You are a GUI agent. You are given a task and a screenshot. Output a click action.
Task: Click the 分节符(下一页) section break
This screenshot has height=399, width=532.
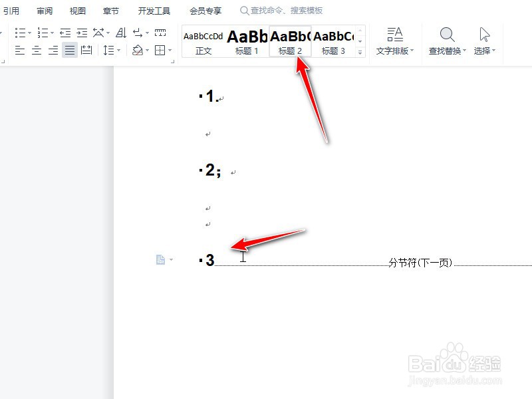click(420, 263)
